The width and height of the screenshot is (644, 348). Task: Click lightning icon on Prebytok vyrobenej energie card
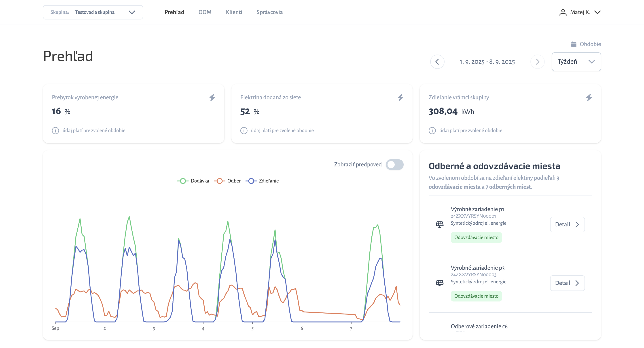212,98
